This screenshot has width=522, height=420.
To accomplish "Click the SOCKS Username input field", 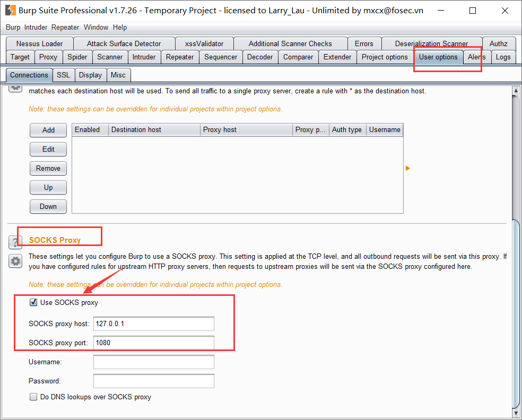I will click(154, 362).
